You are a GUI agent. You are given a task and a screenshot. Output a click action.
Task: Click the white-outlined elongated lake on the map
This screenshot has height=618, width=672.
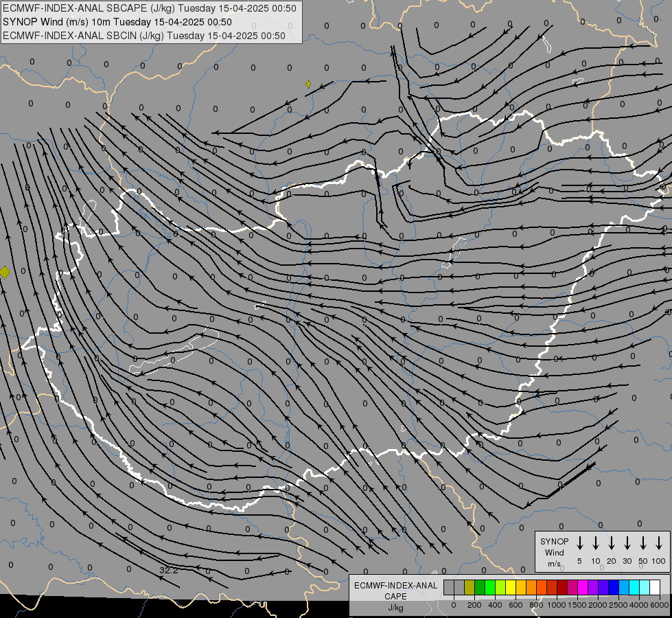point(174,352)
